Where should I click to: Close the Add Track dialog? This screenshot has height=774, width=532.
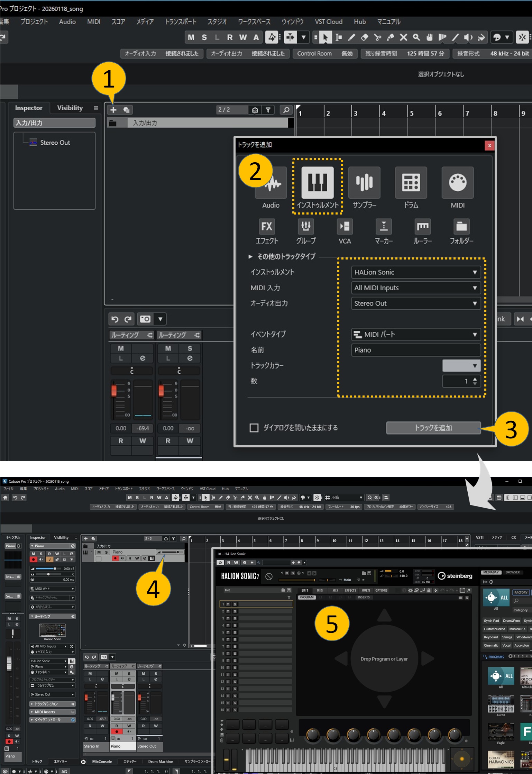[x=489, y=145]
